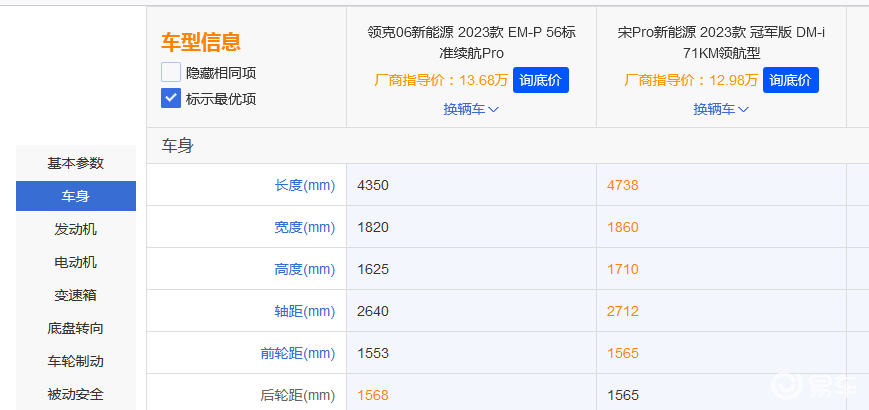
Task: Select length value 4350
Action: (x=373, y=185)
